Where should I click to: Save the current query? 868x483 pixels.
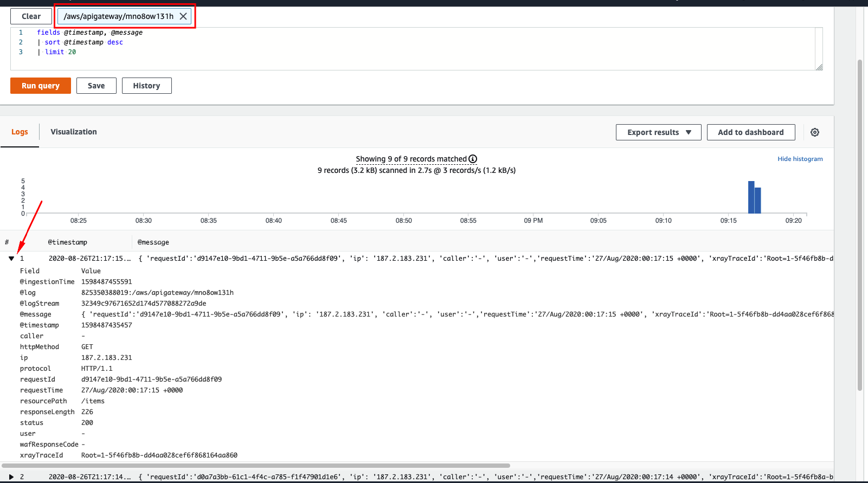97,86
